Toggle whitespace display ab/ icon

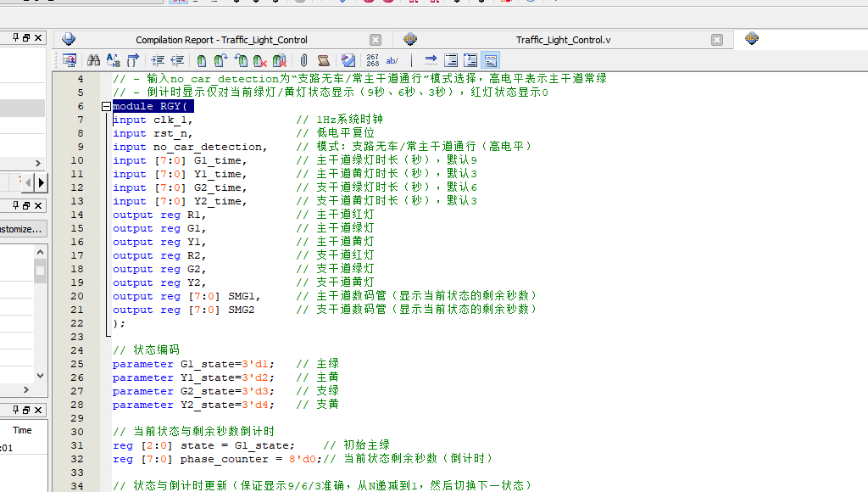(x=392, y=60)
